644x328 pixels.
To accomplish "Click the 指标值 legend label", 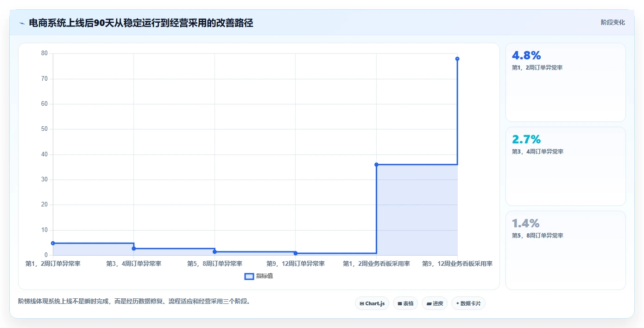I will point(265,276).
